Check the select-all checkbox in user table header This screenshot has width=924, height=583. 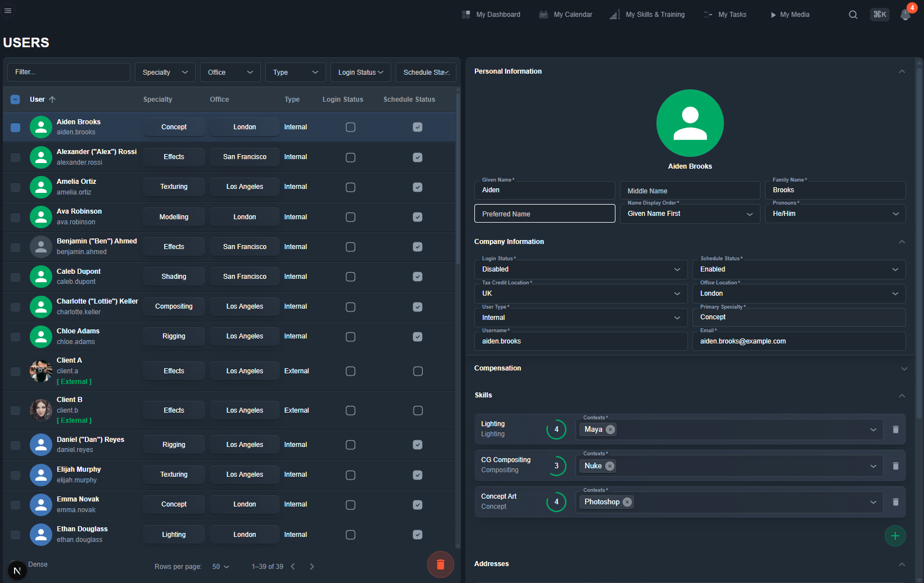[x=15, y=99]
